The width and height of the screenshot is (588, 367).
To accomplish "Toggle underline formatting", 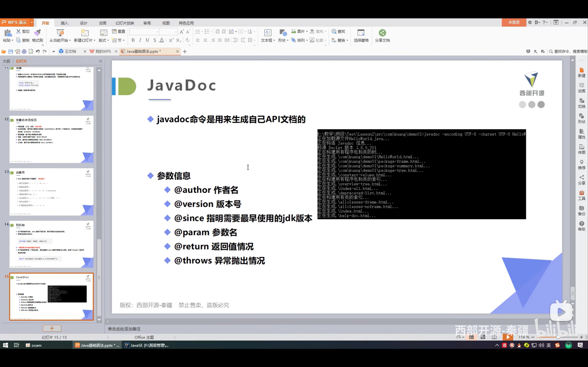I will tap(147, 40).
